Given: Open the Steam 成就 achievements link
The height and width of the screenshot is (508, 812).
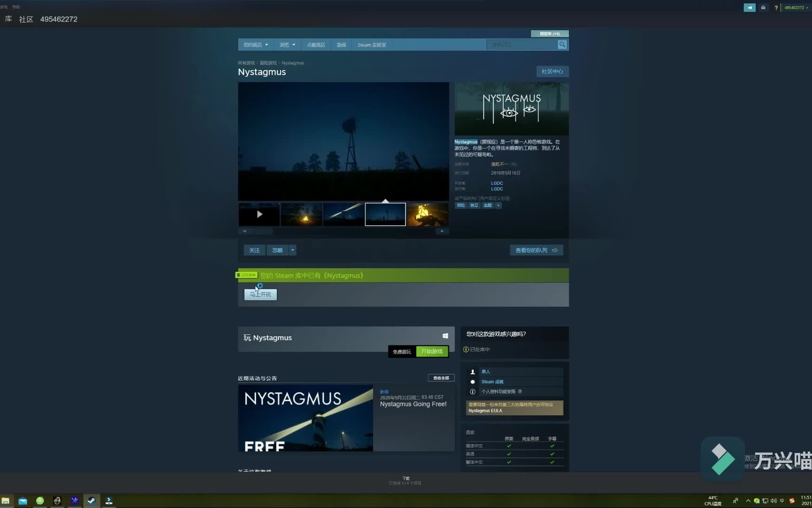Looking at the screenshot, I should (x=492, y=382).
